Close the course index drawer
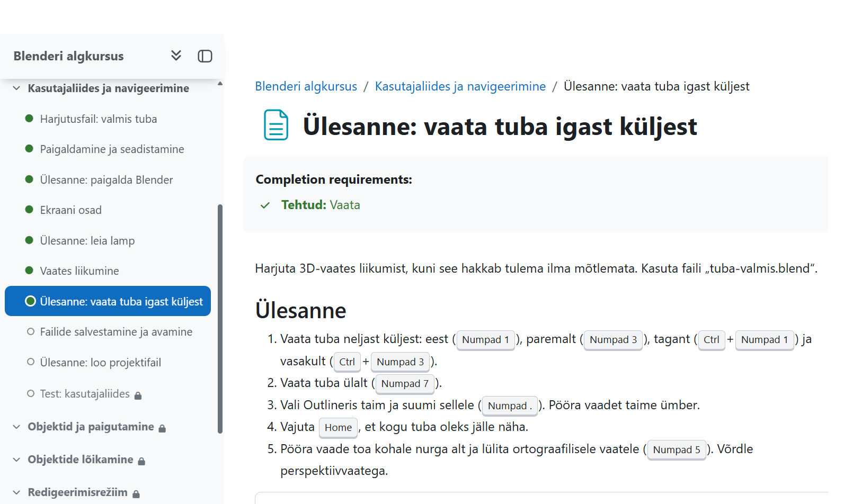Image resolution: width=844 pixels, height=504 pixels. 205,56
